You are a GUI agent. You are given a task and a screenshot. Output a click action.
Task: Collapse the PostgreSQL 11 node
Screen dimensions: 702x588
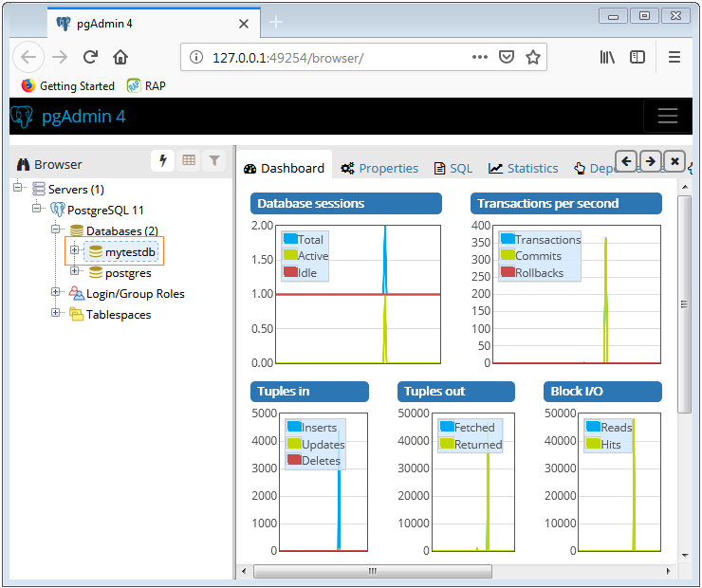[x=37, y=208]
